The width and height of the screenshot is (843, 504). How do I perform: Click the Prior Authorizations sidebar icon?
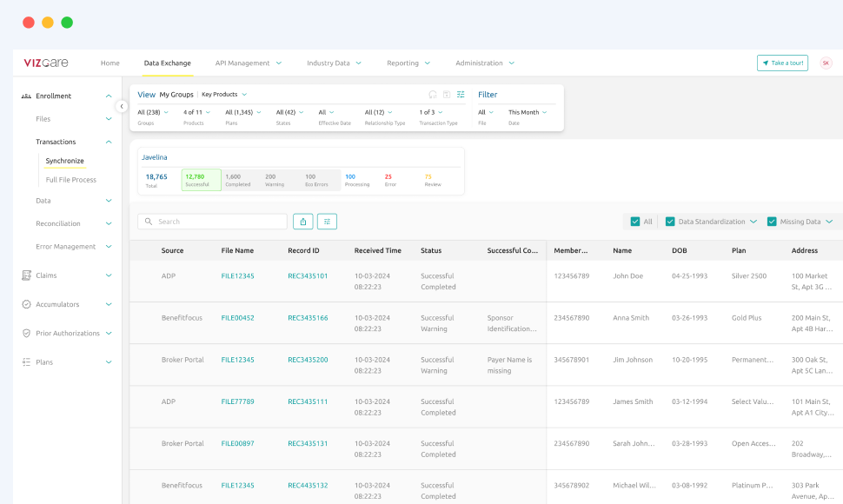[26, 333]
